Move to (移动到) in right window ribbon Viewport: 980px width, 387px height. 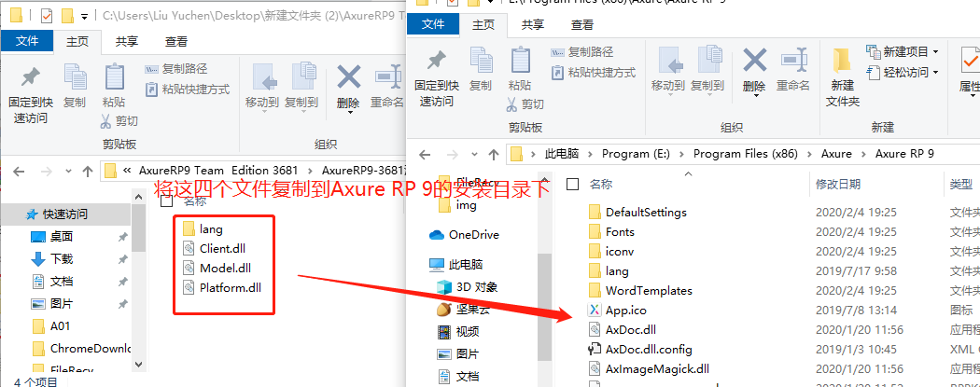(668, 70)
